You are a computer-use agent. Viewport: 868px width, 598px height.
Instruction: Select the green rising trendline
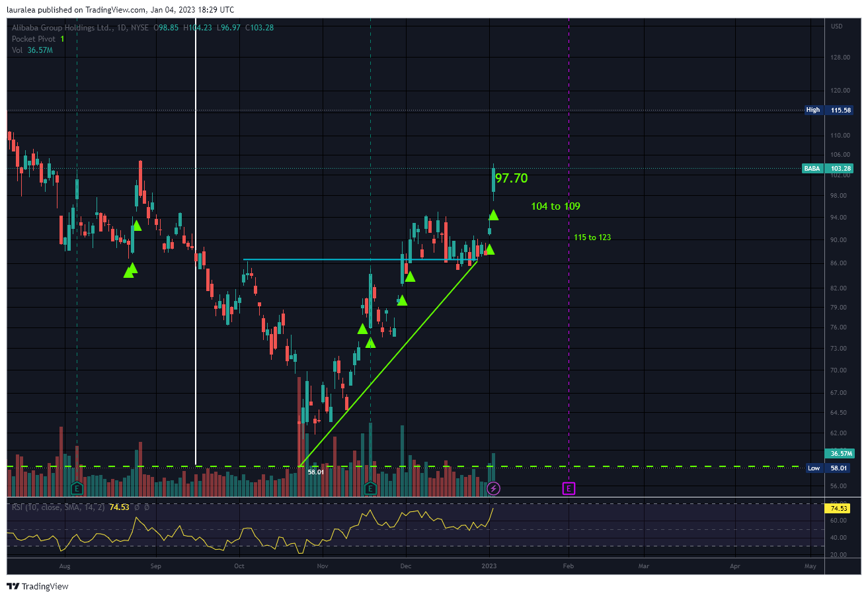[x=388, y=363]
